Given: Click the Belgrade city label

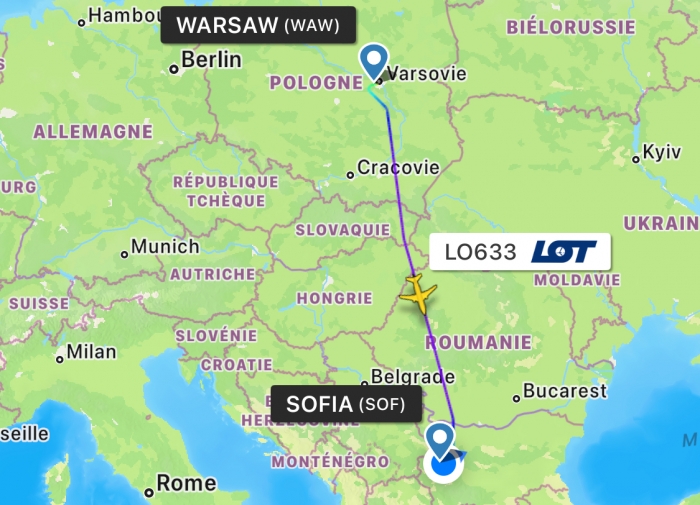Looking at the screenshot, I should pyautogui.click(x=412, y=377).
